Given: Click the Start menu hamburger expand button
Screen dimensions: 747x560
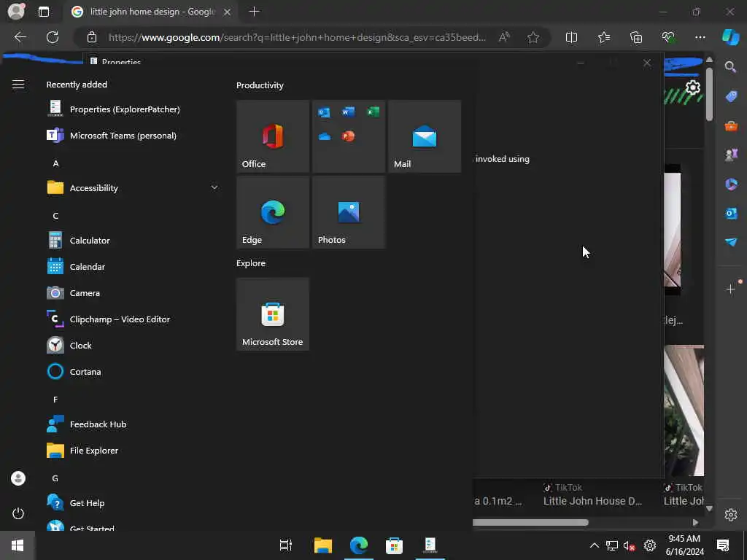Looking at the screenshot, I should click(x=18, y=85).
